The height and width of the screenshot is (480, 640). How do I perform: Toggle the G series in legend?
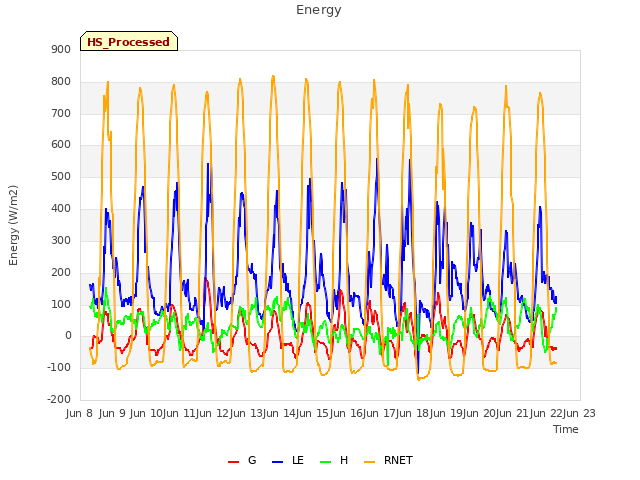click(x=242, y=460)
